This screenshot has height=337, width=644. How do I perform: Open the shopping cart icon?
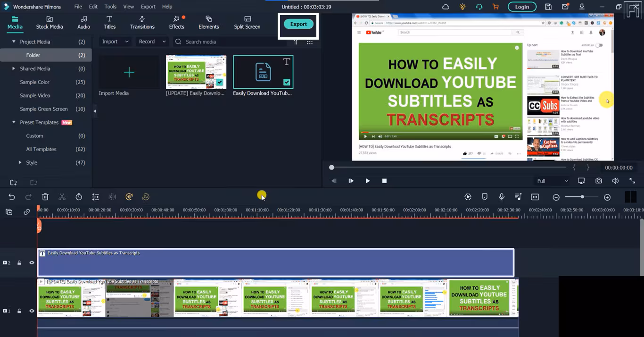[x=495, y=7]
